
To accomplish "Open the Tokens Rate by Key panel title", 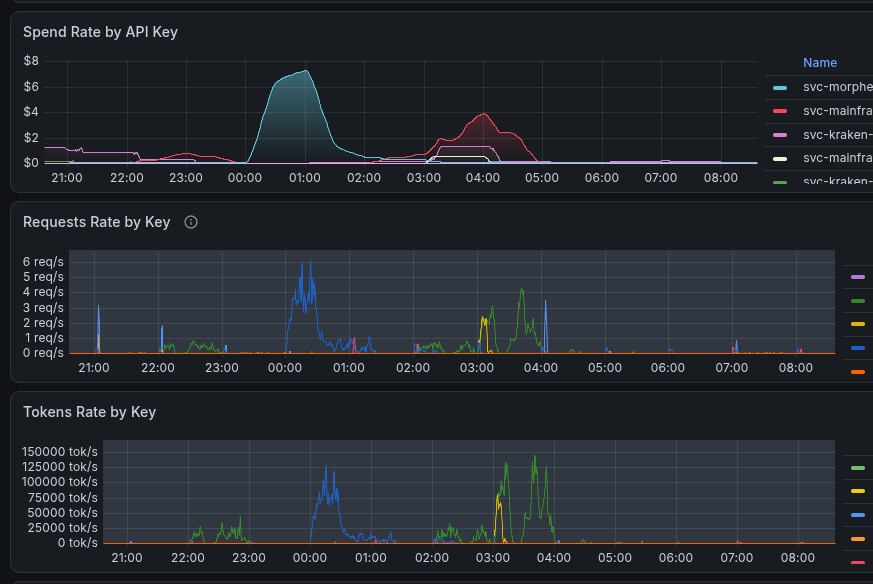I will click(x=90, y=412).
